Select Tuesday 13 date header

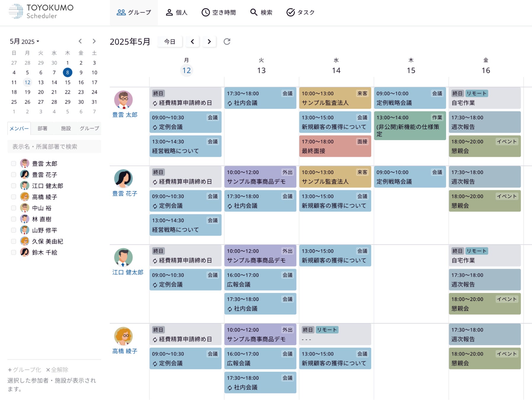(261, 70)
